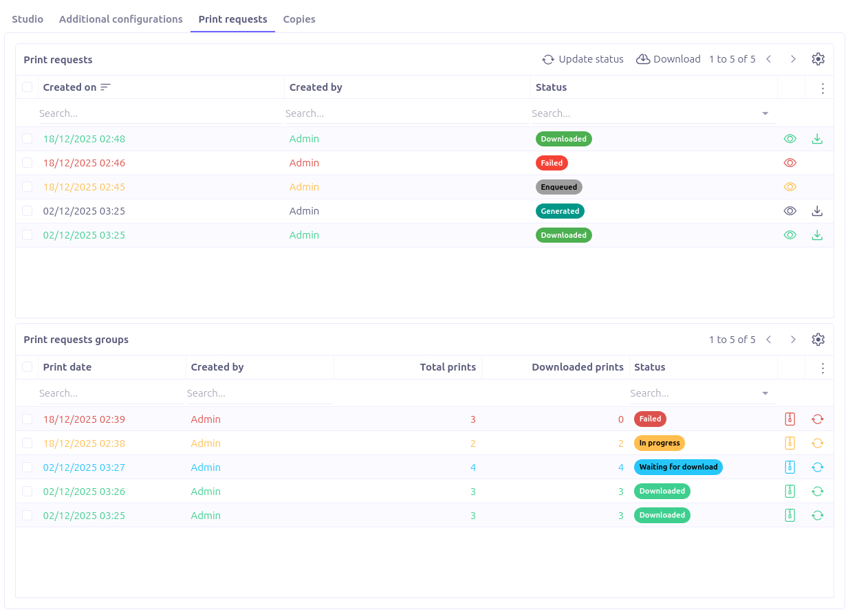Refresh the Waiting for download group
The image size is (848, 616).
[x=817, y=467]
